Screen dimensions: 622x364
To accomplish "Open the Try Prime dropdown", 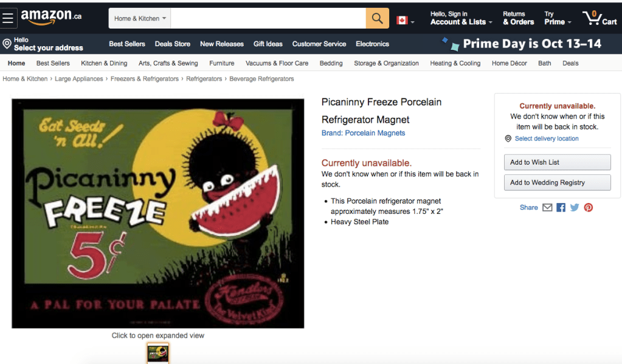I will [x=558, y=18].
